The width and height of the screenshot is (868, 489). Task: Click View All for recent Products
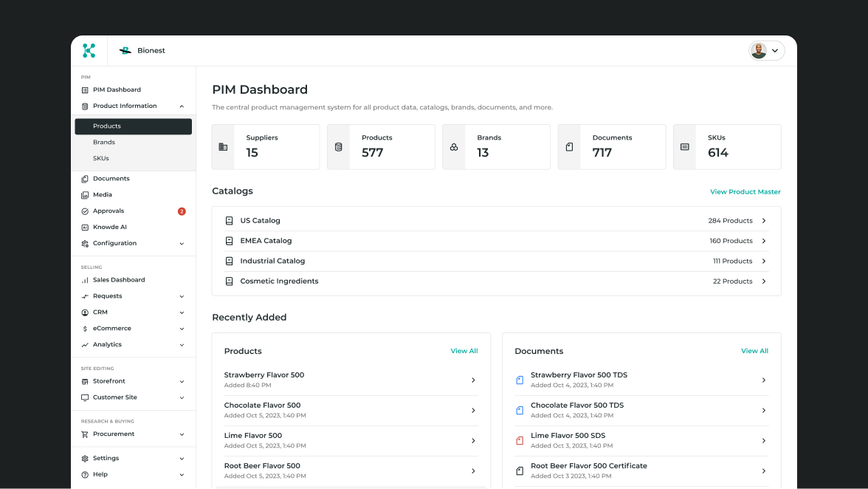464,351
